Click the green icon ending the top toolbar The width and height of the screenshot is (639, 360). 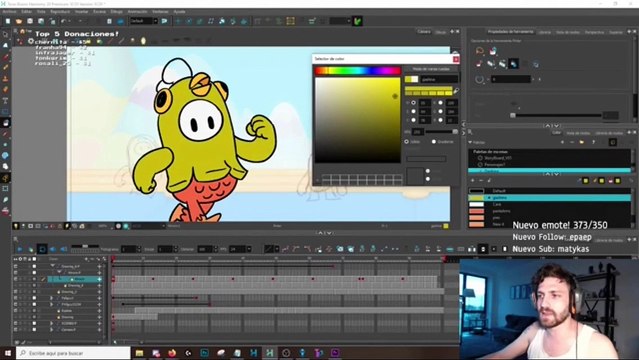point(357,21)
